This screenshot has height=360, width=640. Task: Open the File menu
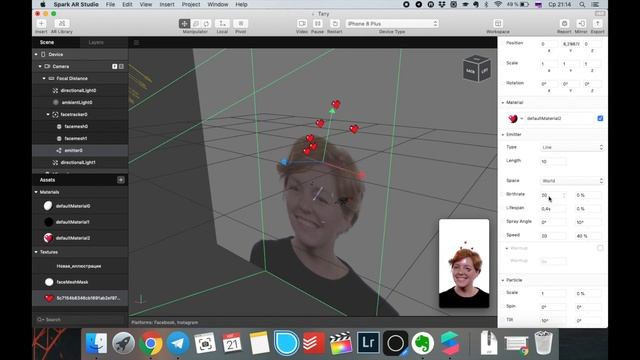coord(110,4)
